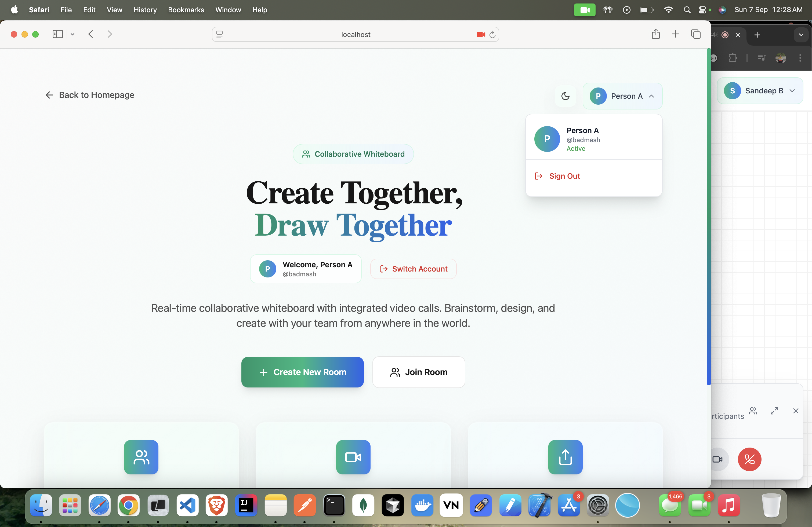Image resolution: width=812 pixels, height=527 pixels.
Task: Click the collaborators people feature icon
Action: [141, 457]
